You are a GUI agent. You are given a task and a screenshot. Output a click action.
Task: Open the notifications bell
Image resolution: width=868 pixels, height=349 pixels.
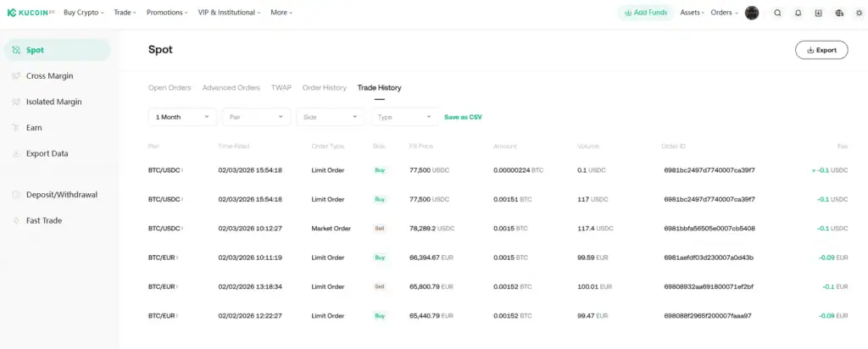pos(798,13)
